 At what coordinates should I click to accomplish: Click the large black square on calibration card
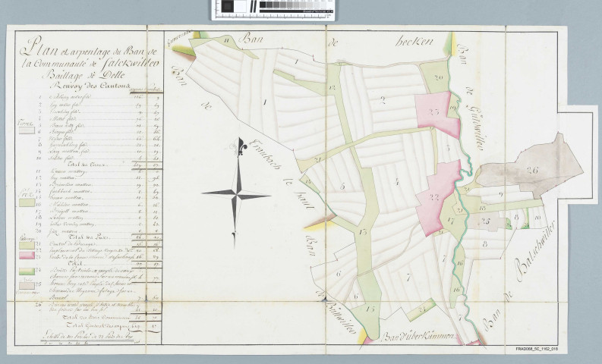pyautogui.click(x=228, y=8)
